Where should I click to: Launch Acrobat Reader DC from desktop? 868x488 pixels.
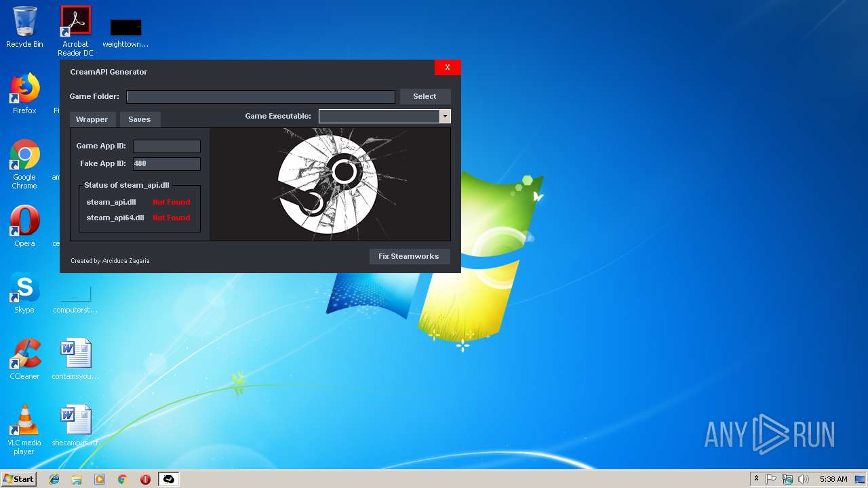click(75, 31)
